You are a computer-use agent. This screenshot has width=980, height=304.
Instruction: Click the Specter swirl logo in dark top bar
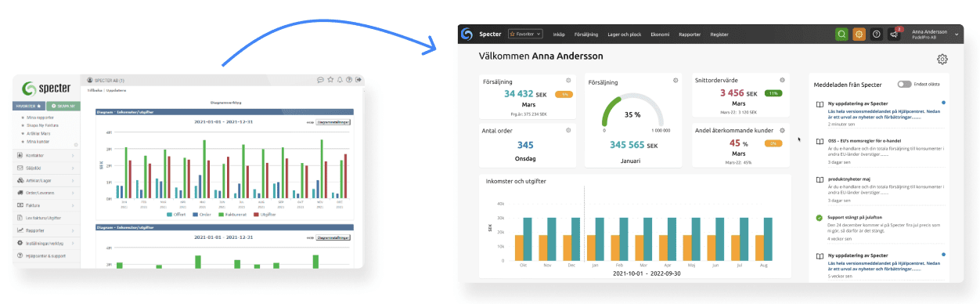pos(467,34)
